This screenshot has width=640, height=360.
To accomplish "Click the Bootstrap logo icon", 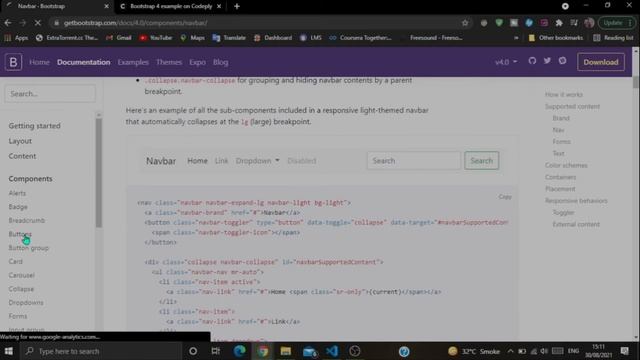I will coord(13,62).
